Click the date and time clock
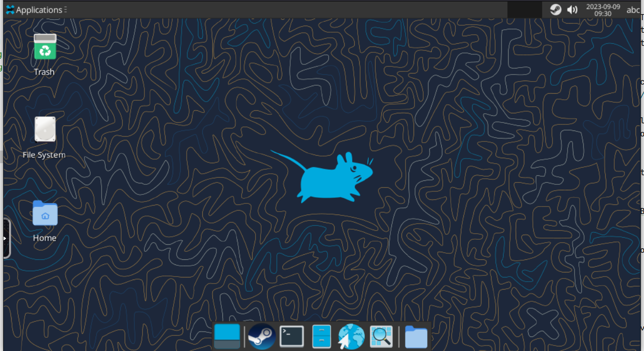This screenshot has width=644, height=351. tap(603, 10)
